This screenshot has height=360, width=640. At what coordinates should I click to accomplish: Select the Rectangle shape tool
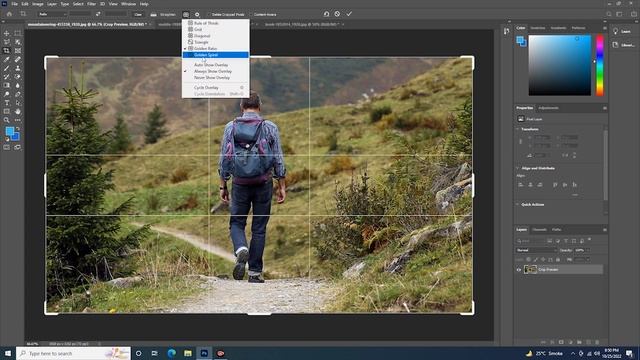(7, 111)
